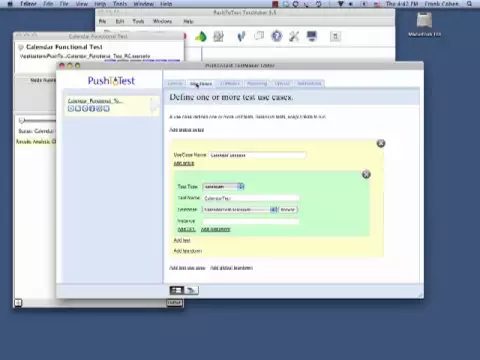
Task: Click rightmost small icon under Calendar_Functional_Te entry
Action: 106,109
